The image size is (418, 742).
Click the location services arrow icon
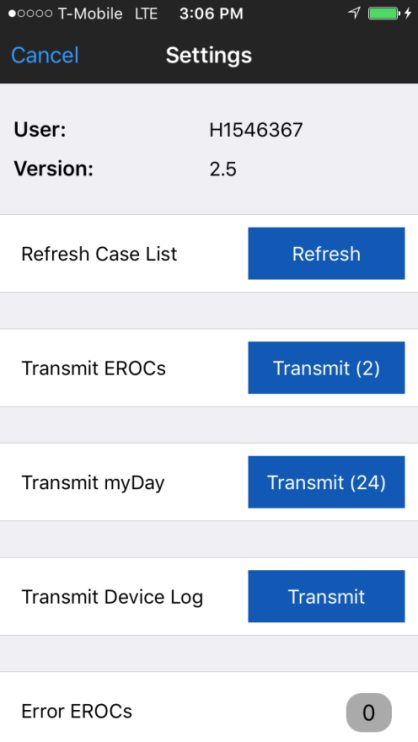coord(354,13)
